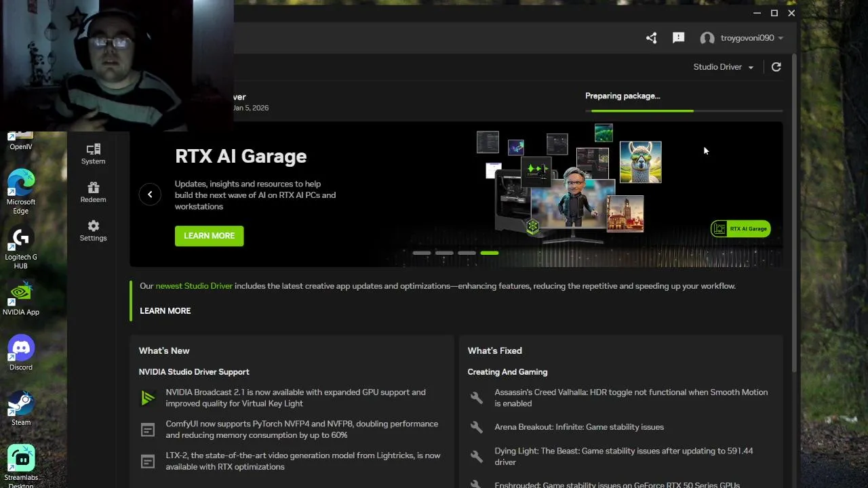Click the LTX-2 article icon
Viewport: 868px width, 488px height.
pos(147,462)
